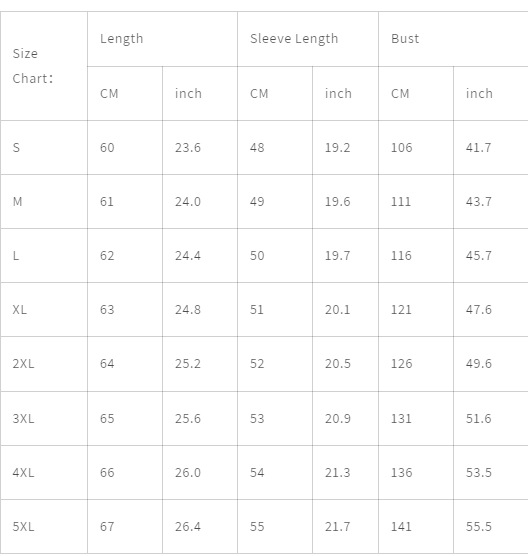Select the 2XL size row label
528x556 pixels.
(44, 364)
